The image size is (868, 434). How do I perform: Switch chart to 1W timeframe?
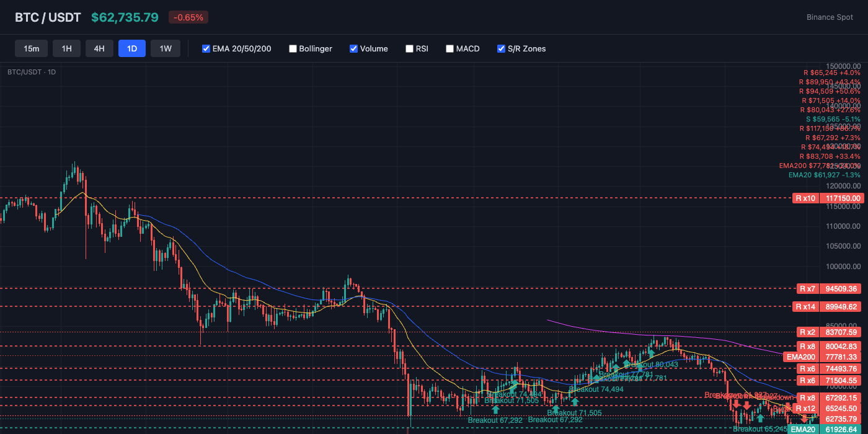[x=166, y=48]
